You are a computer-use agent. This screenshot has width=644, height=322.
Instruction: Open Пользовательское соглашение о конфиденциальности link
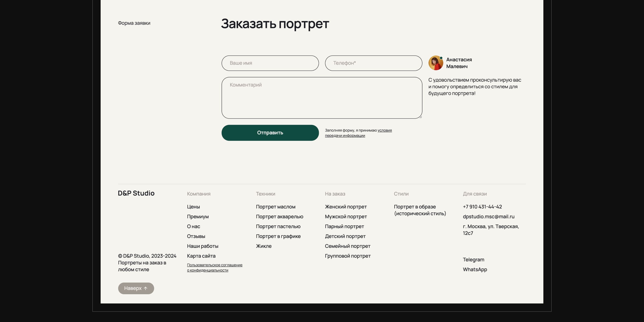[x=215, y=267]
